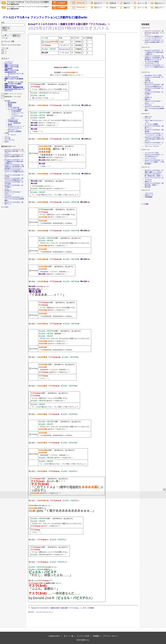Screen dimensions: 166x644
Task: Open the 編集する menu label in the topmost header
Action: tap(127, 3)
